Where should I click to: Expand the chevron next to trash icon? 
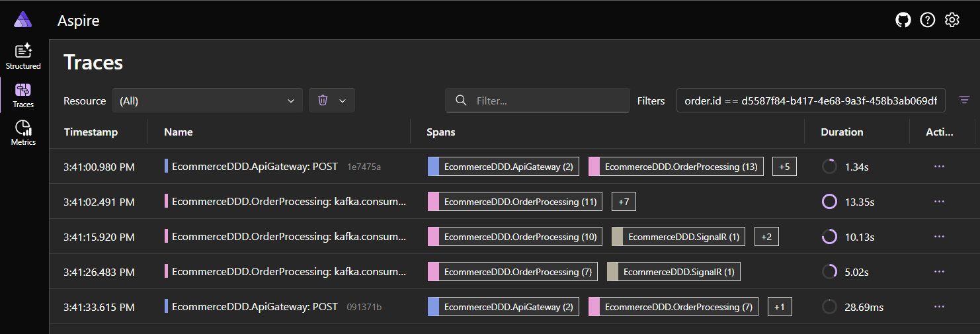tap(343, 101)
